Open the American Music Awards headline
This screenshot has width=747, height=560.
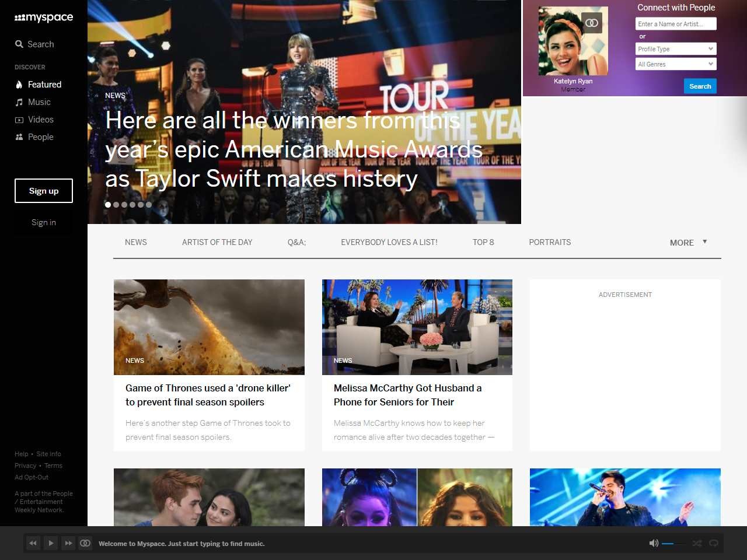[294, 150]
